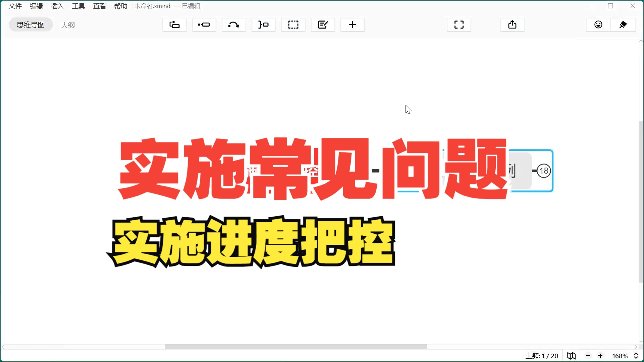Switch to 大纲 outline view

pyautogui.click(x=68, y=25)
